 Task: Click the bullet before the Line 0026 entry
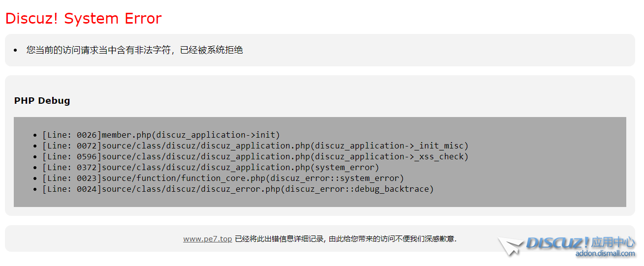[x=34, y=135]
